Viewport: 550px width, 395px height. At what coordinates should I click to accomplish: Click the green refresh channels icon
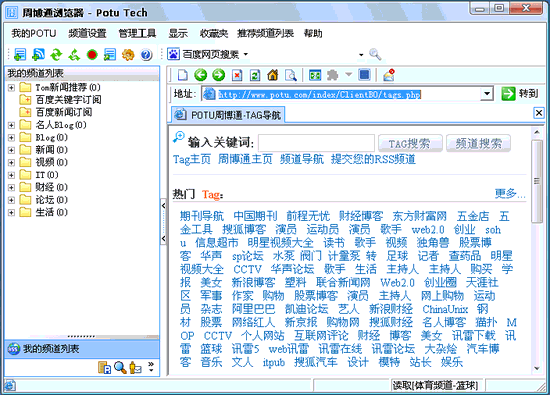[56, 54]
